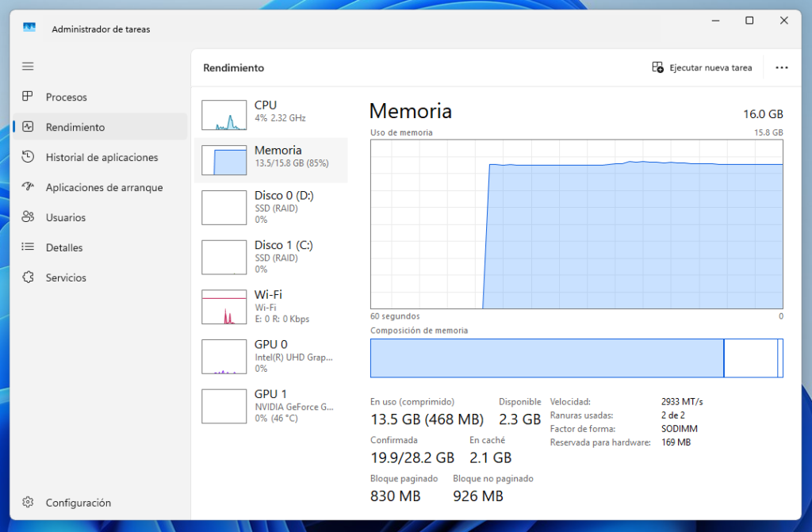This screenshot has height=532, width=812.
Task: Open the Usuarios page
Action: [x=66, y=217]
